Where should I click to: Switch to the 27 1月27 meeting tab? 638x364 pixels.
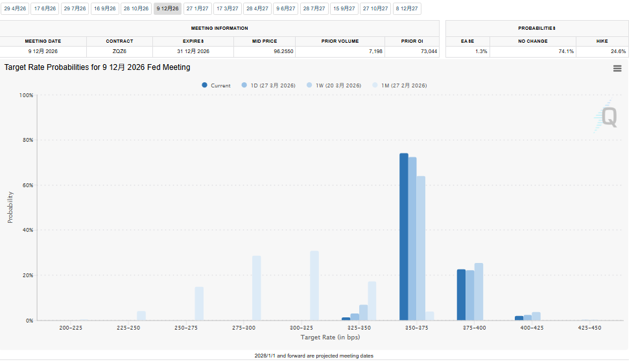[x=197, y=8]
